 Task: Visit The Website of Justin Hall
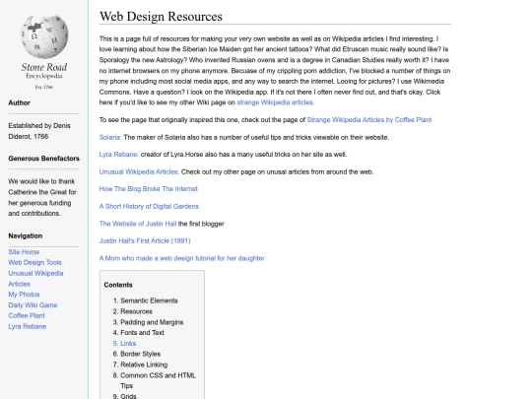138,224
